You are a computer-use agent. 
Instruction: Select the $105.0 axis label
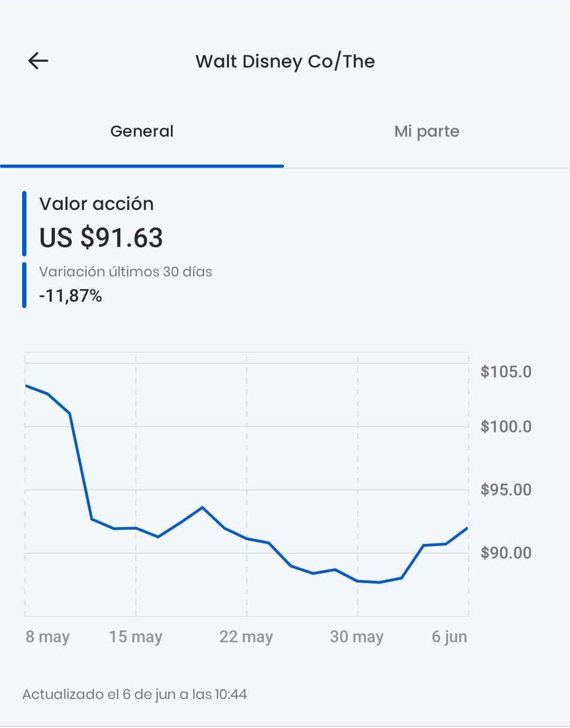506,372
